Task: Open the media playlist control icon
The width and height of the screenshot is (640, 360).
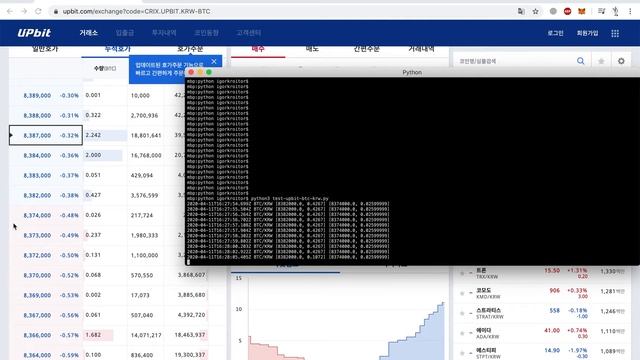Action: tap(601, 11)
